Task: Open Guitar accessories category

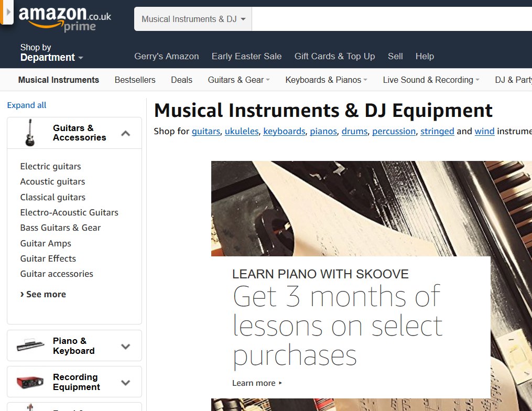Action: 57,274
